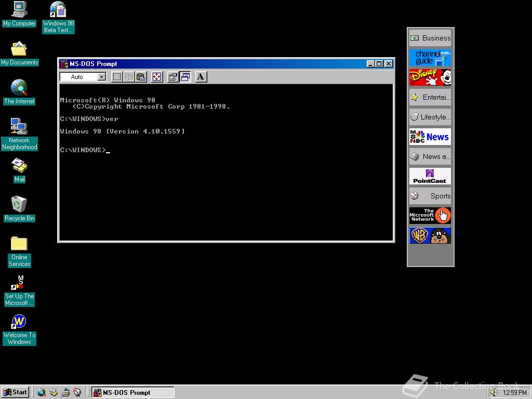Select the My Computer desktop icon

[19, 14]
